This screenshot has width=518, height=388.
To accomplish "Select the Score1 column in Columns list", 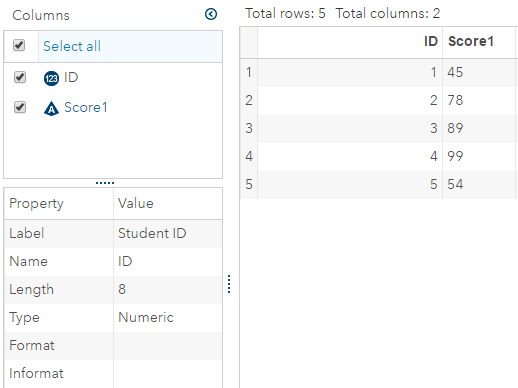I will click(86, 107).
